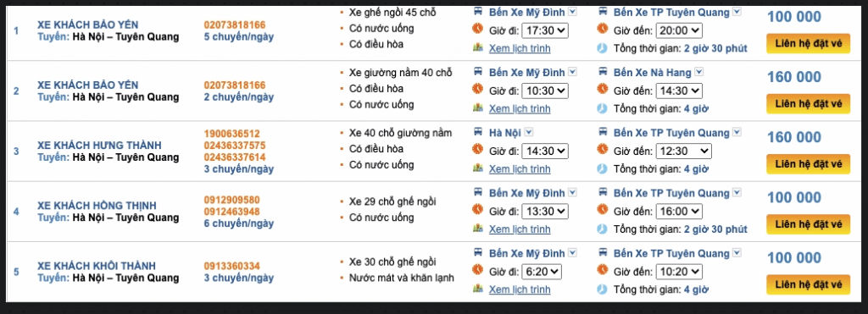Open the 16:00 arrival time dropdown
This screenshot has width=868, height=314.
tap(679, 212)
